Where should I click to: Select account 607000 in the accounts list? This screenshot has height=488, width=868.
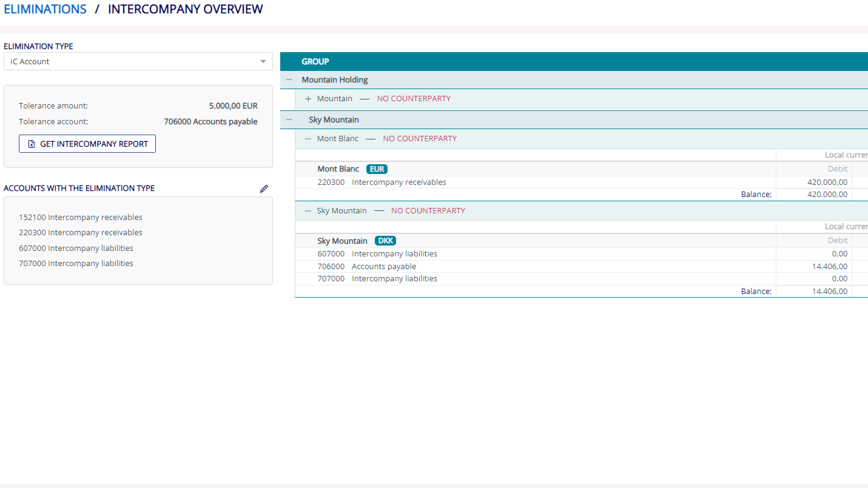tap(76, 249)
